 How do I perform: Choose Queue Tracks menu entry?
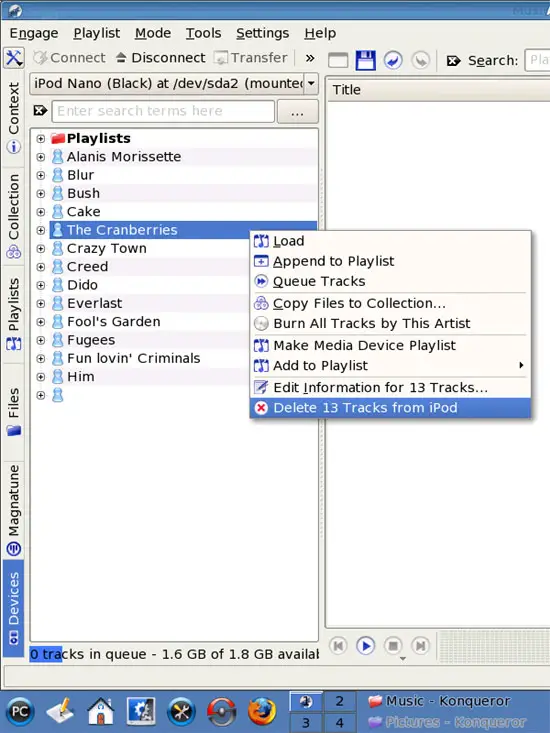tap(391, 281)
